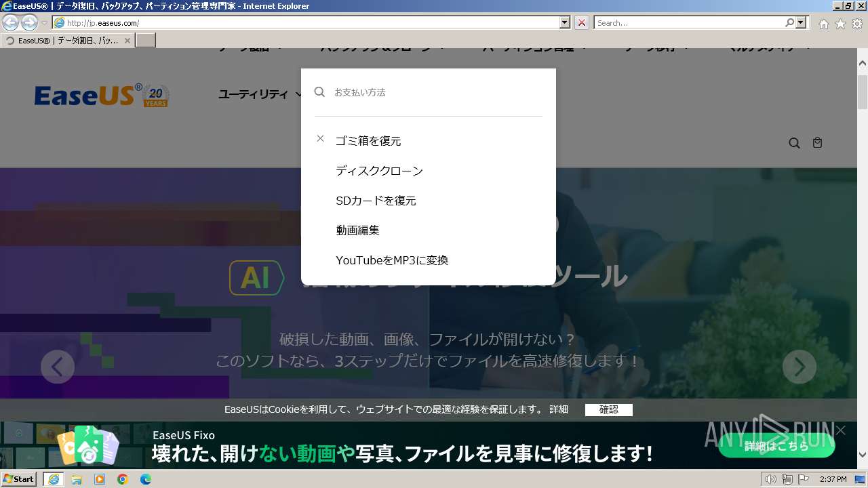Viewport: 868px width, 488px height.
Task: Open IE Favorites star icon
Action: (840, 24)
